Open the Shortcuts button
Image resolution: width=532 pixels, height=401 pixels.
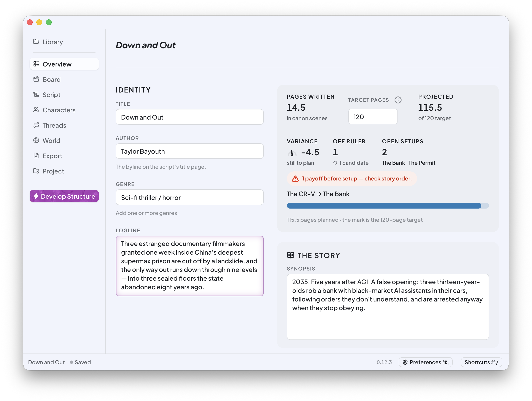(x=481, y=362)
